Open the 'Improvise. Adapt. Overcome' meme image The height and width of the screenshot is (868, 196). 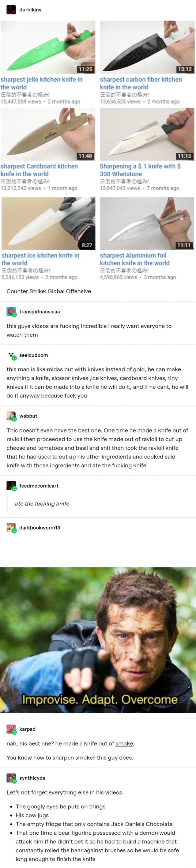[x=98, y=641]
